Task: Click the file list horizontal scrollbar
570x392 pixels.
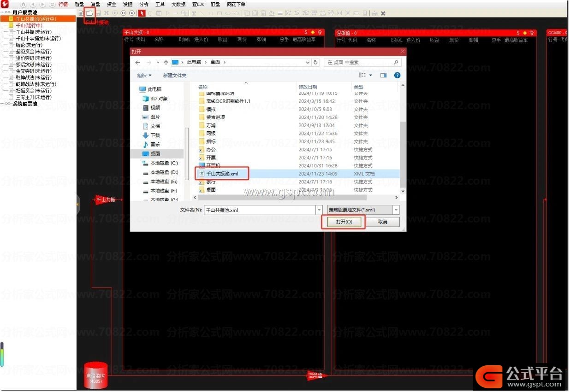Action: [x=281, y=198]
